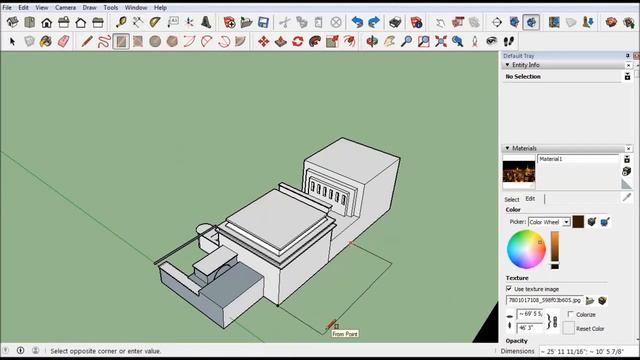The width and height of the screenshot is (640, 360).
Task: Browse for texture image file folder icon
Action: pos(590,301)
